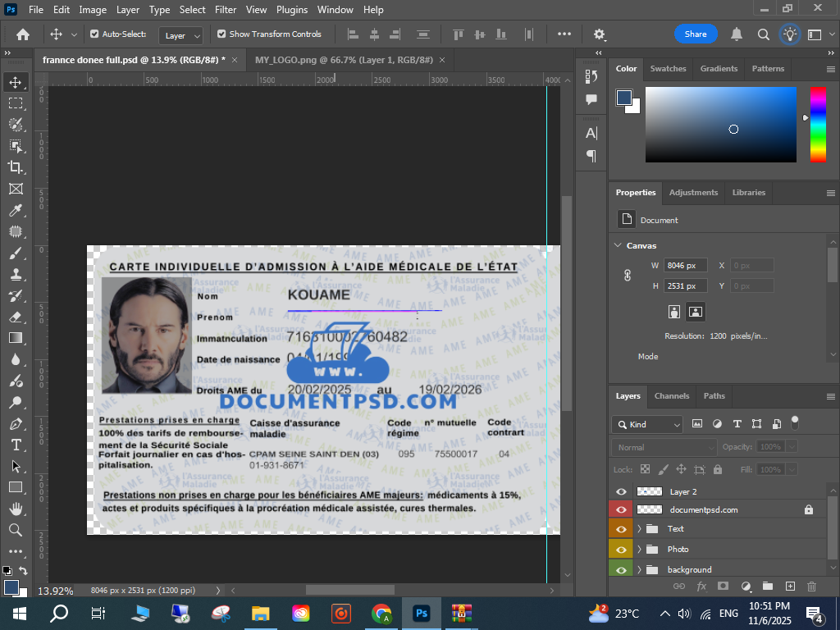Image resolution: width=840 pixels, height=630 pixels.
Task: Click the delete layer trash icon
Action: point(812,587)
